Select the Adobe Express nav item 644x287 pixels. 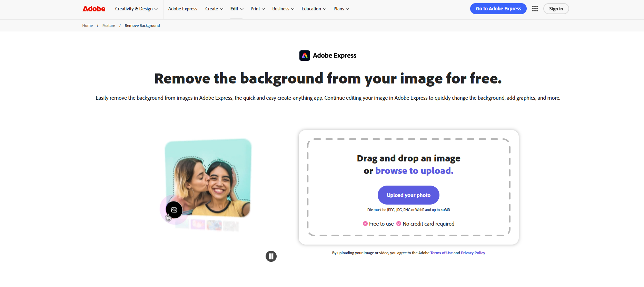(182, 9)
